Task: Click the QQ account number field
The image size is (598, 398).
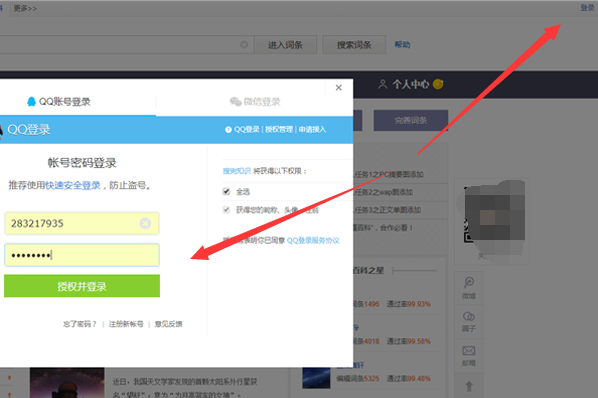Action: pos(82,223)
